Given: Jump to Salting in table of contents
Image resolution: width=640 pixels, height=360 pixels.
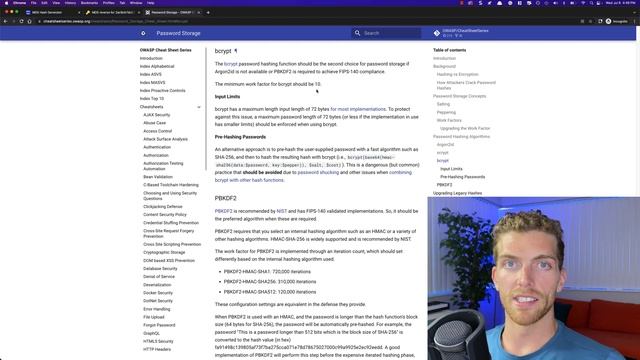Looking at the screenshot, I should [443, 104].
